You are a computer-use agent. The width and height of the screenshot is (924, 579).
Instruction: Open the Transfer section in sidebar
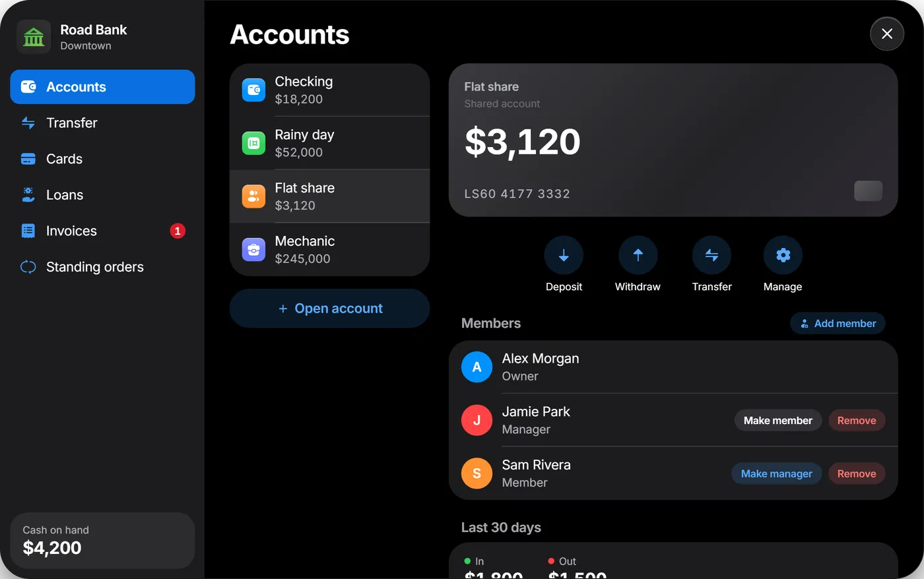(x=102, y=123)
